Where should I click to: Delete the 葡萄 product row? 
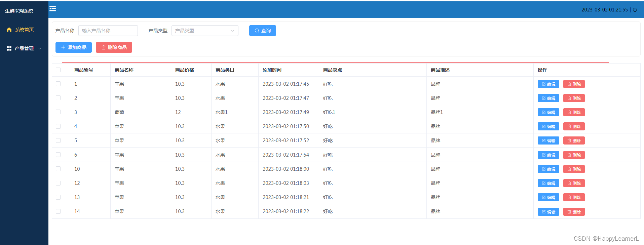[x=574, y=112]
